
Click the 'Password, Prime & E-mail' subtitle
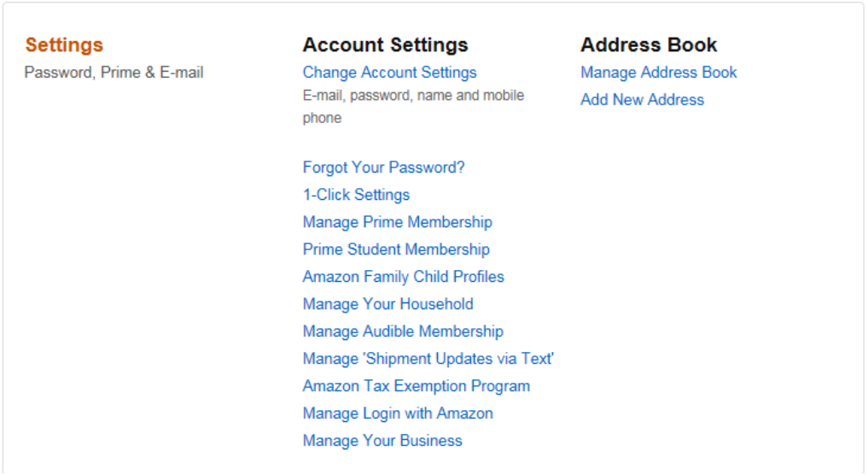pyautogui.click(x=114, y=73)
